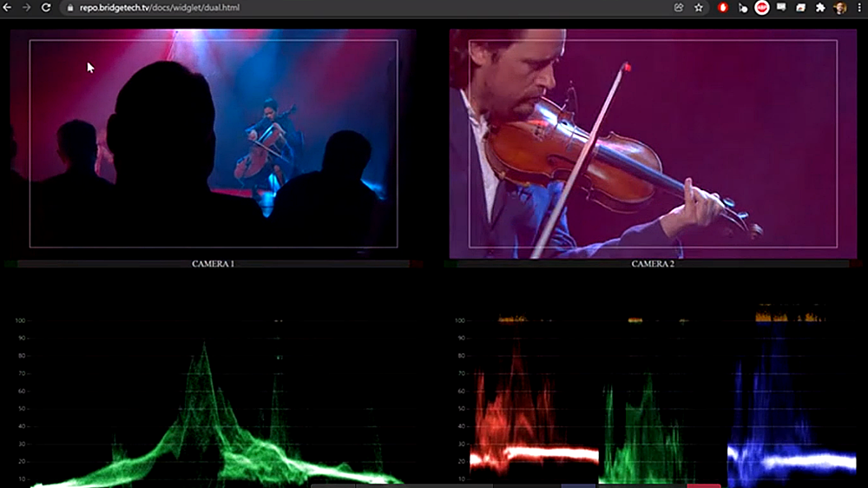
Task: Bookmark this page with the star icon
Action: click(699, 8)
